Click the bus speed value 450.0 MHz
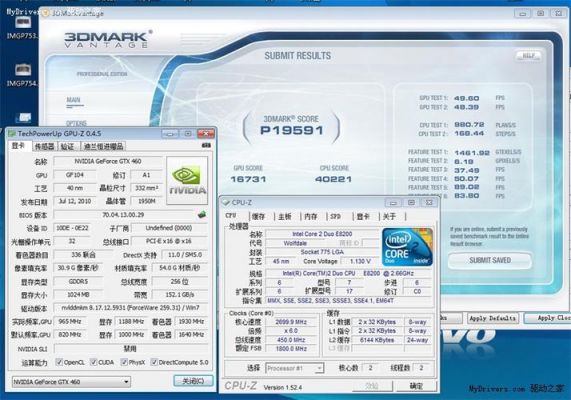This screenshot has width=571, height=400. [291, 340]
